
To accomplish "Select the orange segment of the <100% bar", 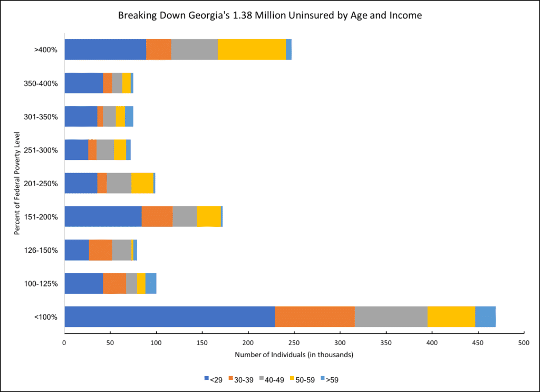I will point(315,317).
